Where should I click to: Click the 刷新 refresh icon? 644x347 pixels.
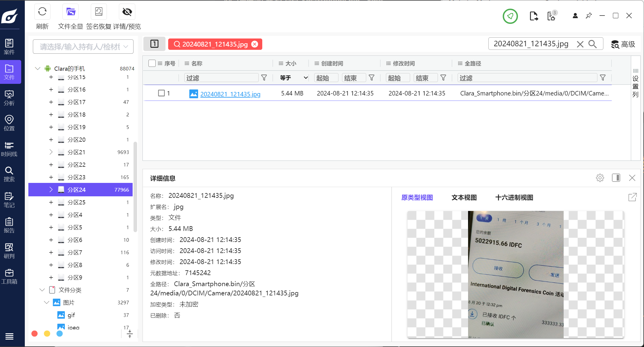tap(42, 12)
